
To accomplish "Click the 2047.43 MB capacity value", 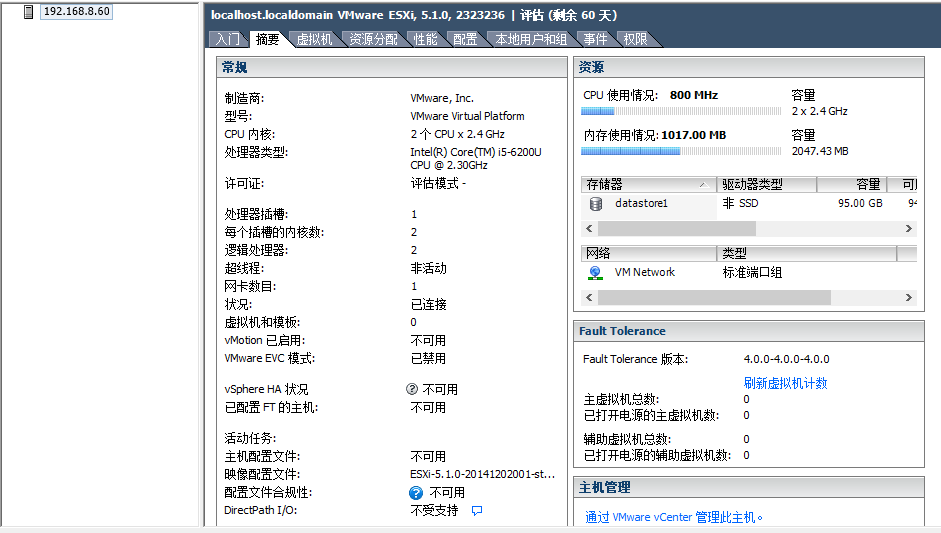I will [820, 151].
